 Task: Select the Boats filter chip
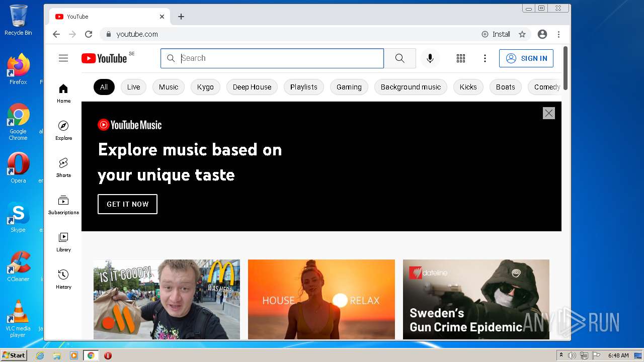[506, 87]
